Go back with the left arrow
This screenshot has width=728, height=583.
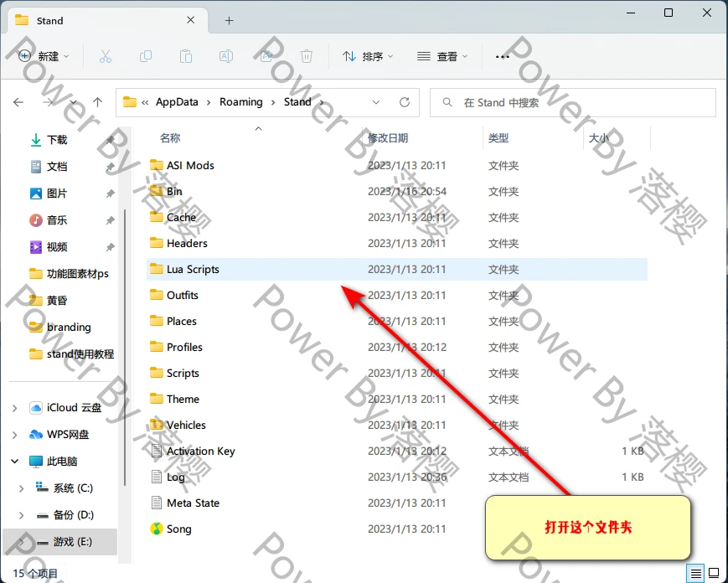pos(18,102)
